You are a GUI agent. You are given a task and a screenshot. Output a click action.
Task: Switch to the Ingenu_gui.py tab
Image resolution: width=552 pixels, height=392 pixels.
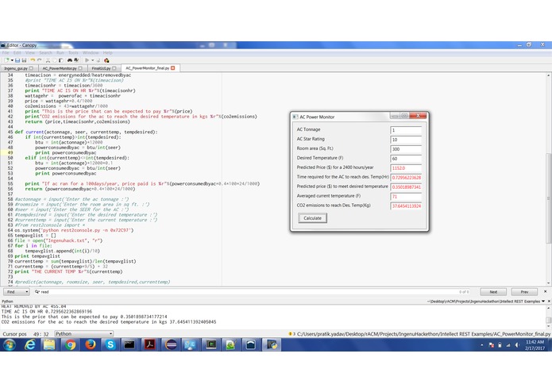[17, 68]
